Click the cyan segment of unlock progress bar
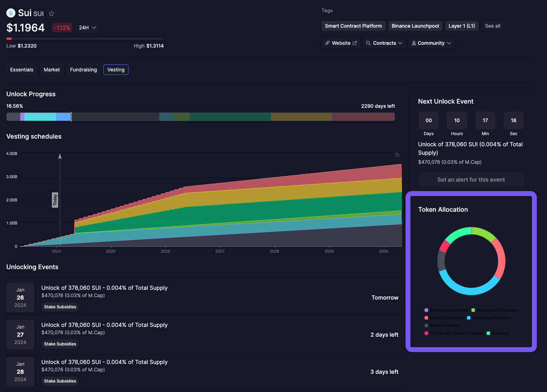The width and height of the screenshot is (547, 392). tap(40, 117)
